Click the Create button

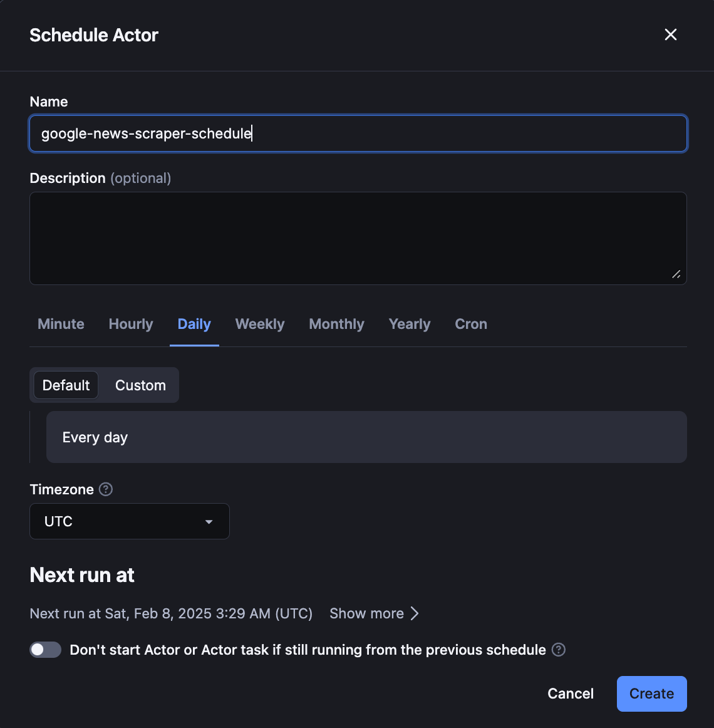pyautogui.click(x=651, y=694)
